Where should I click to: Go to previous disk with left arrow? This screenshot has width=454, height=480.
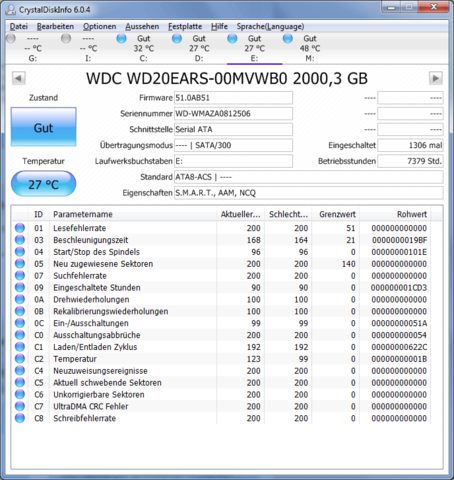tap(19, 79)
